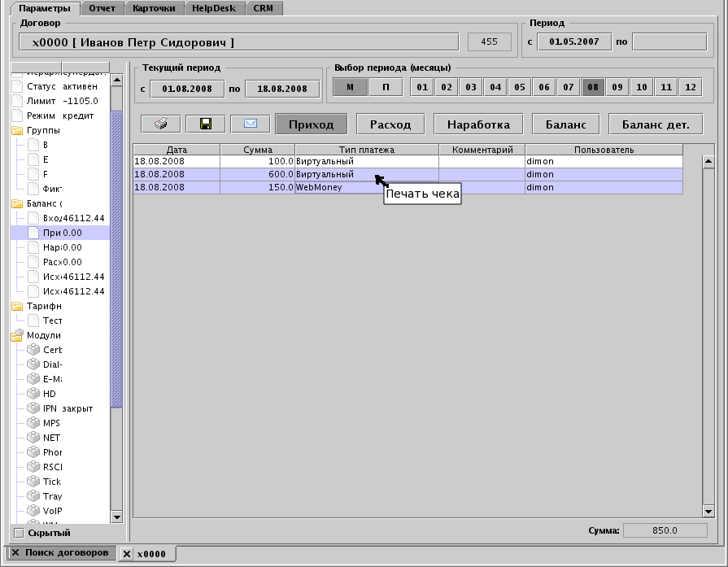Select the VoIP module icon in tree
The width and height of the screenshot is (728, 567).
33,511
